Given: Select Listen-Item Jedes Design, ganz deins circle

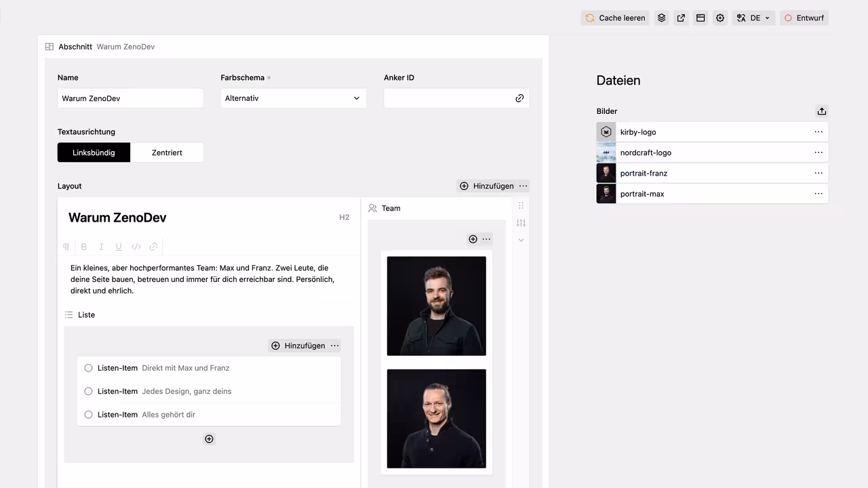Looking at the screenshot, I should 88,391.
